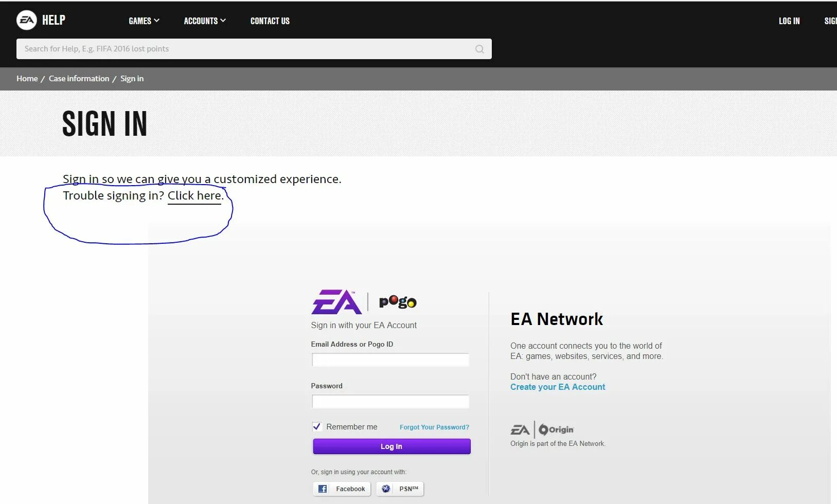
Task: Expand the Accounts dropdown menu
Action: tap(205, 21)
